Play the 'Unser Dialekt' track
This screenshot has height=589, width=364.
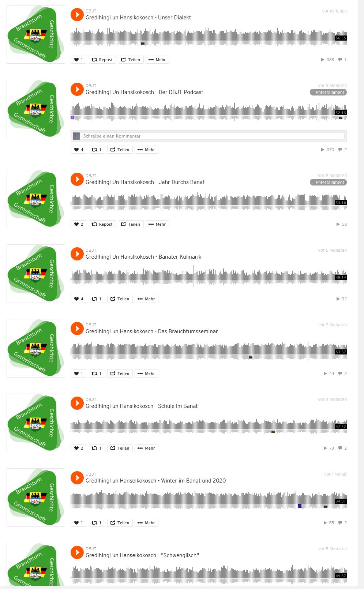(x=77, y=15)
